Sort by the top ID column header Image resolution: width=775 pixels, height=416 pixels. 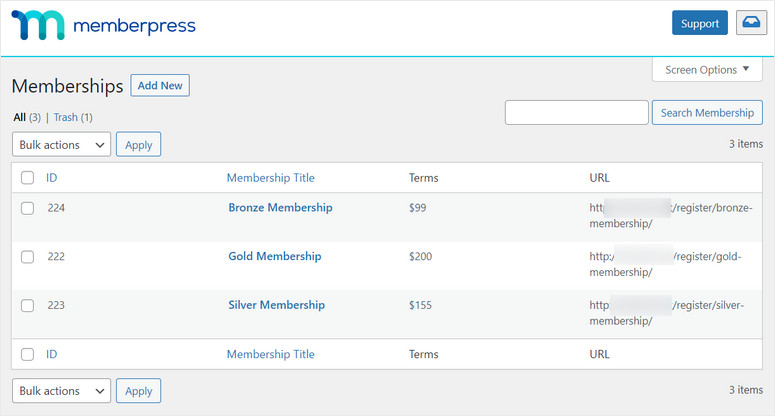click(x=52, y=178)
